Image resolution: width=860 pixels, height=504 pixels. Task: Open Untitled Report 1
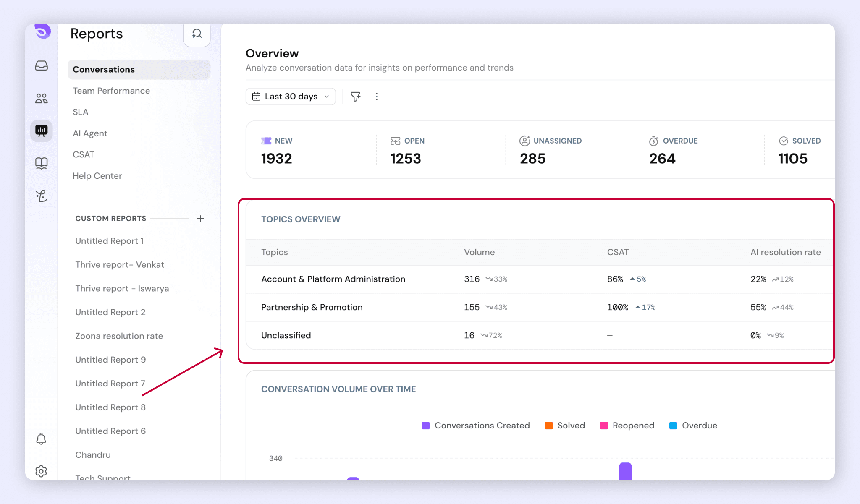[x=110, y=241]
